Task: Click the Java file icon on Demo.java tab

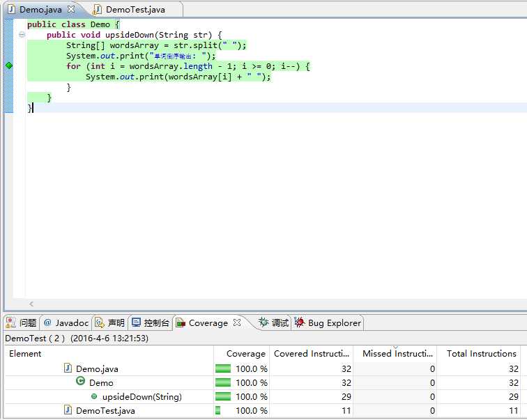Action: coord(11,9)
